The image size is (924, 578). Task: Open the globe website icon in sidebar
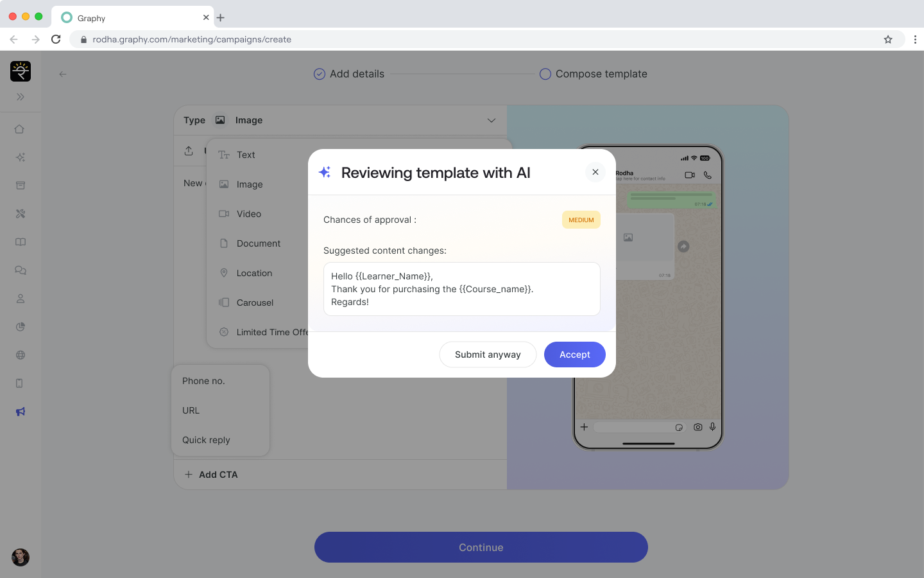pos(21,355)
